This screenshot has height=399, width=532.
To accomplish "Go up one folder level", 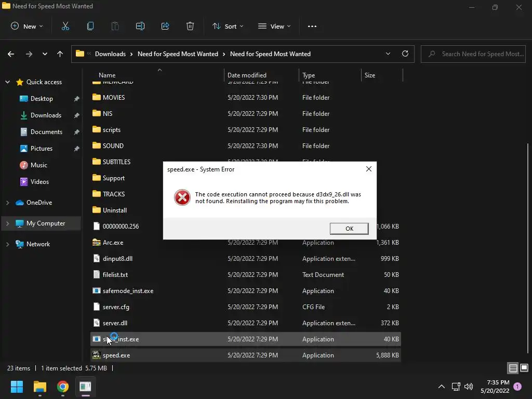I will point(60,54).
